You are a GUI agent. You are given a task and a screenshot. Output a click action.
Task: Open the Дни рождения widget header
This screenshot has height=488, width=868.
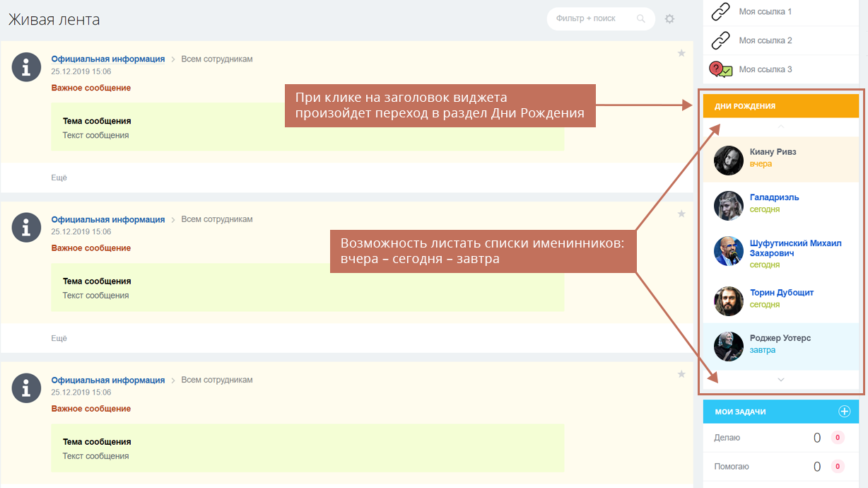point(781,106)
